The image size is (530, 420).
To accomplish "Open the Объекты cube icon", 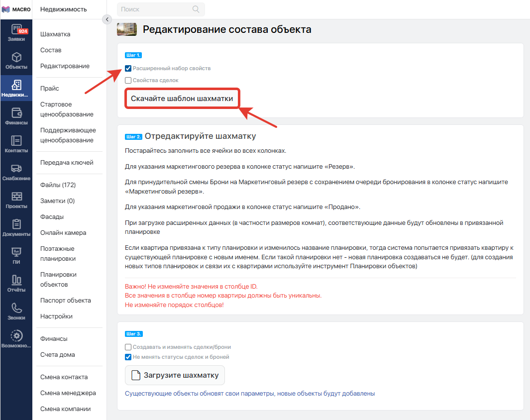I will point(16,57).
